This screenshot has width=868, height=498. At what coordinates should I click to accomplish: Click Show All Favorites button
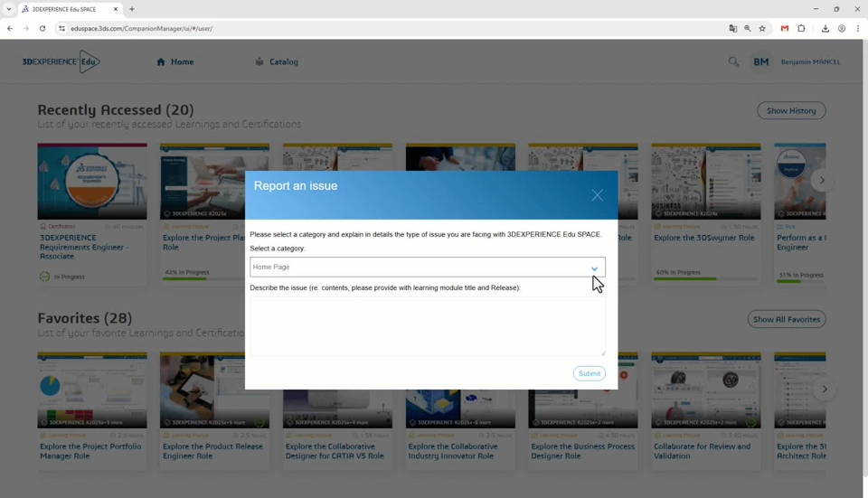tap(787, 319)
